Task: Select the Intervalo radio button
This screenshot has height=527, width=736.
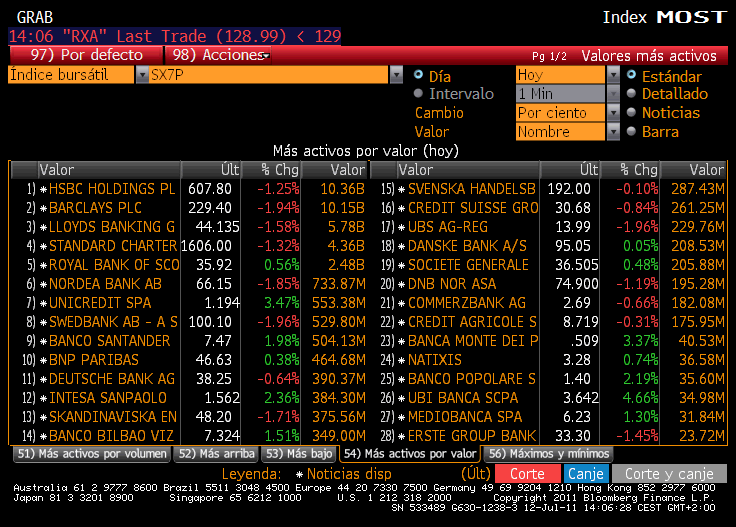Action: [418, 93]
